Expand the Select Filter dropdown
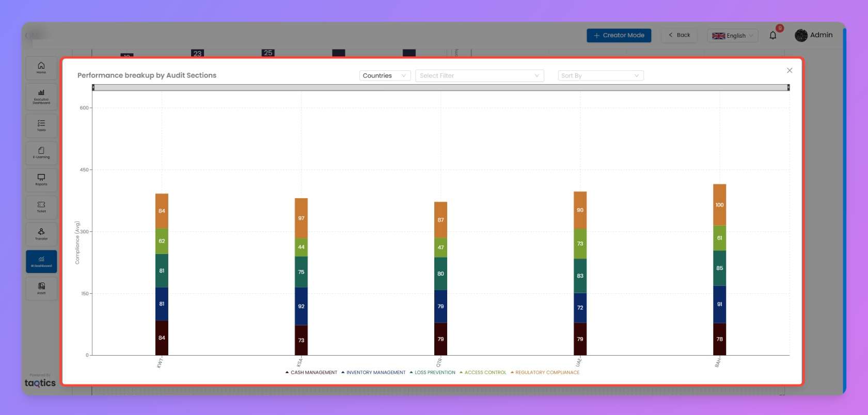The height and width of the screenshot is (415, 868). pos(479,76)
